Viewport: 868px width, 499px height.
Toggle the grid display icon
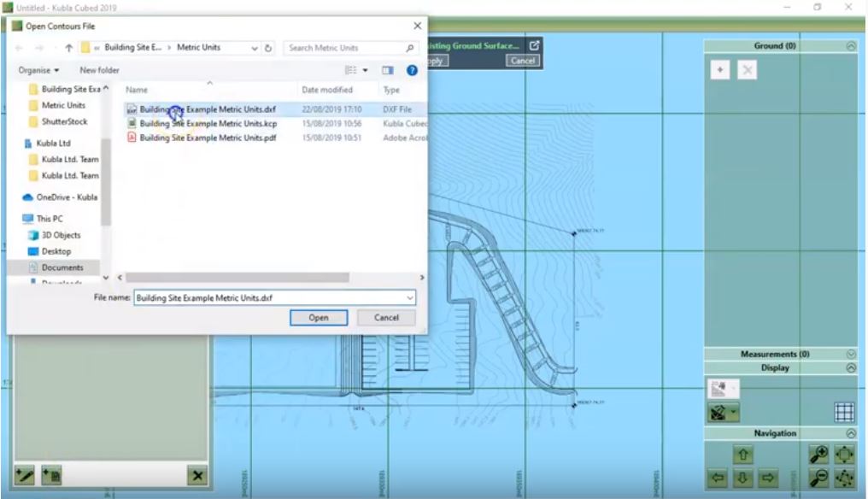[844, 412]
